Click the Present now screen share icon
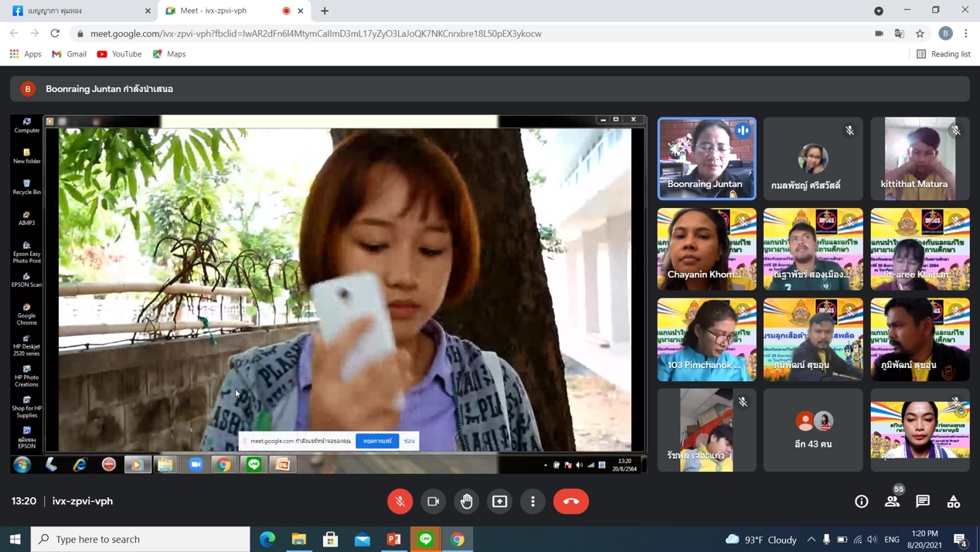The width and height of the screenshot is (980, 552). coord(500,501)
